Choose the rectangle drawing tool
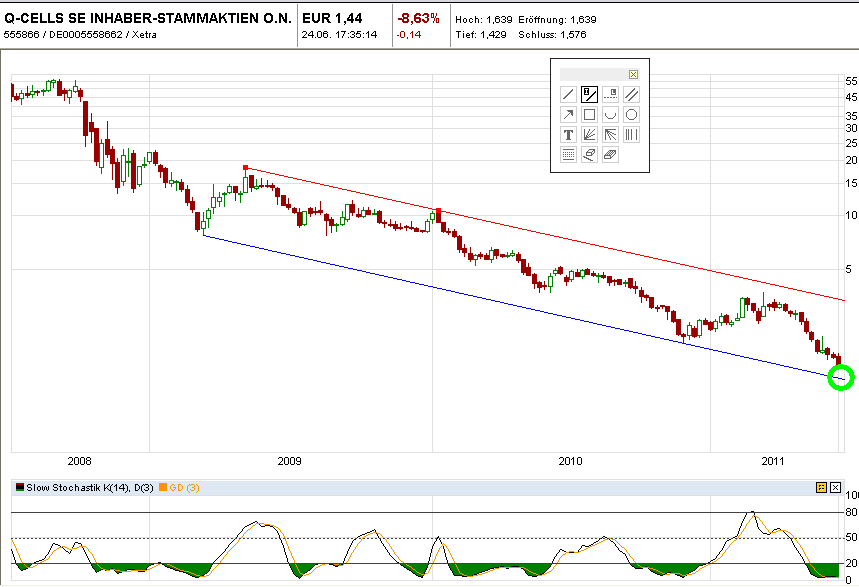 tap(589, 115)
